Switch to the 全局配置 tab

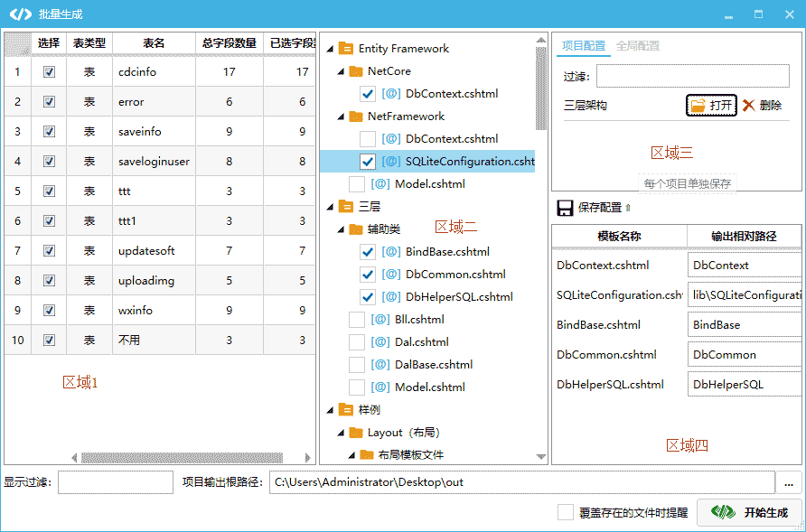[x=637, y=46]
